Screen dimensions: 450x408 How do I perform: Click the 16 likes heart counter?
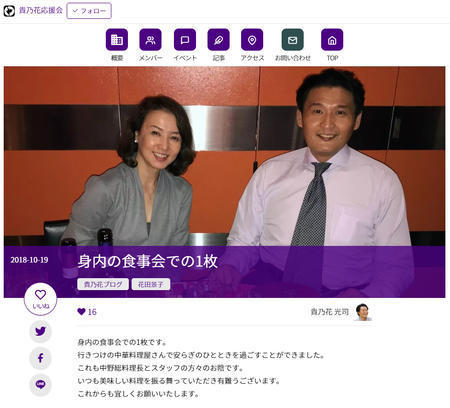coord(87,312)
